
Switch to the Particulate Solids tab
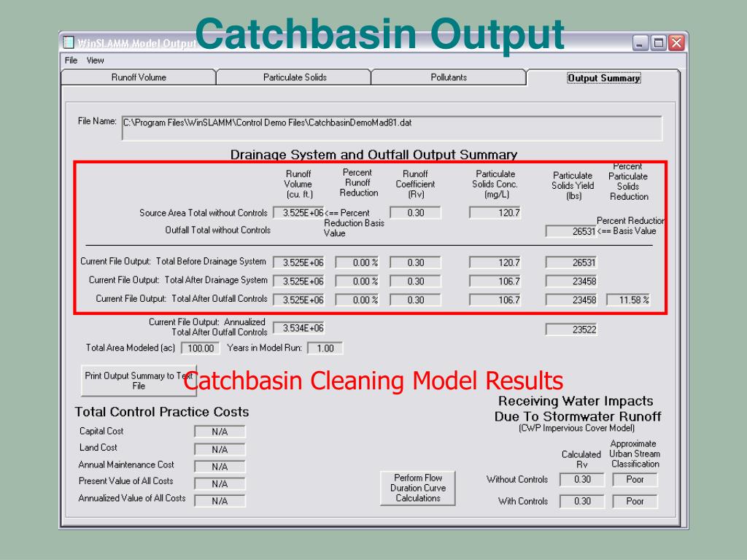pyautogui.click(x=295, y=77)
